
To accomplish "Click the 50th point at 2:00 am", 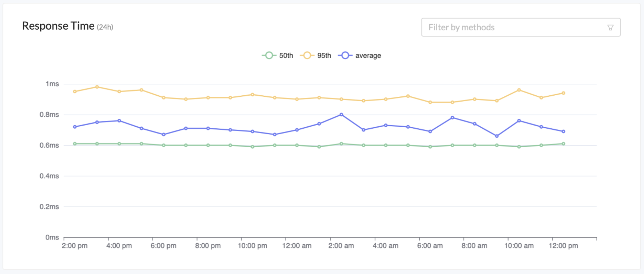I will 341,144.
